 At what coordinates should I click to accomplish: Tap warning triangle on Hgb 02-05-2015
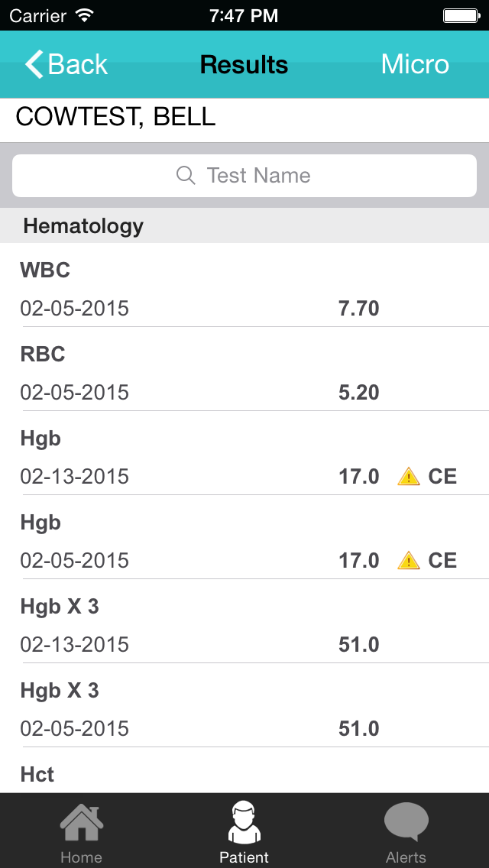(409, 560)
